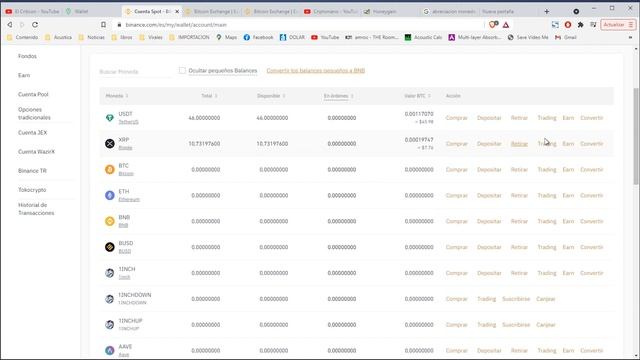640x360 pixels.
Task: Open the Save Video Me bookmark
Action: click(x=528, y=37)
